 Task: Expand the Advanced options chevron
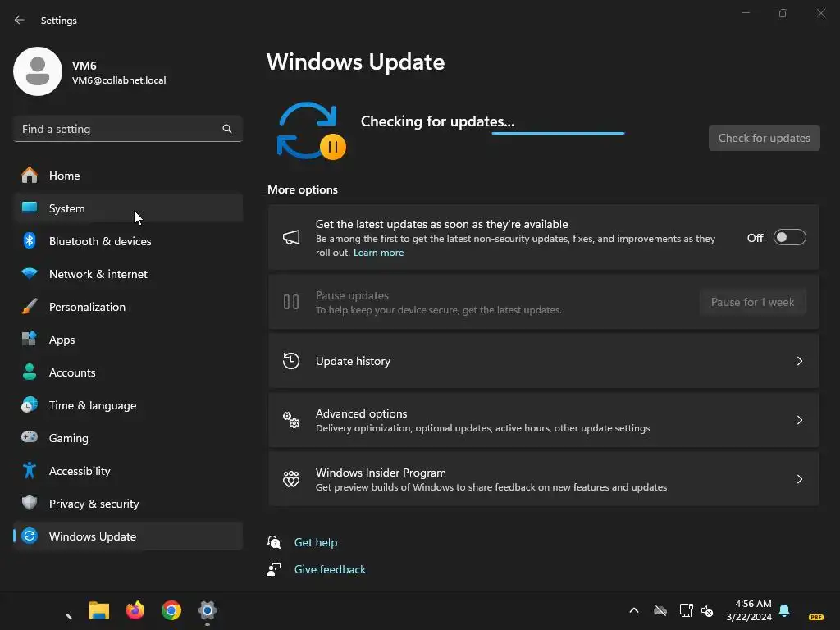click(799, 420)
